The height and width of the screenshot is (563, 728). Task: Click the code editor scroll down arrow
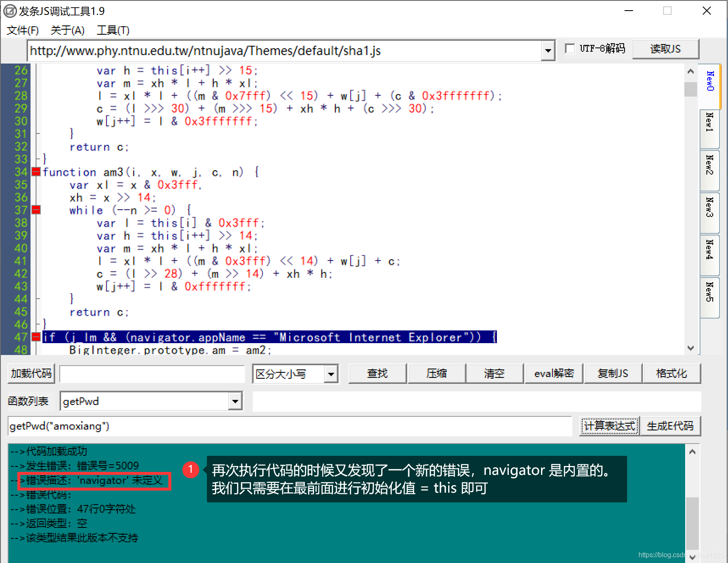[x=691, y=348]
